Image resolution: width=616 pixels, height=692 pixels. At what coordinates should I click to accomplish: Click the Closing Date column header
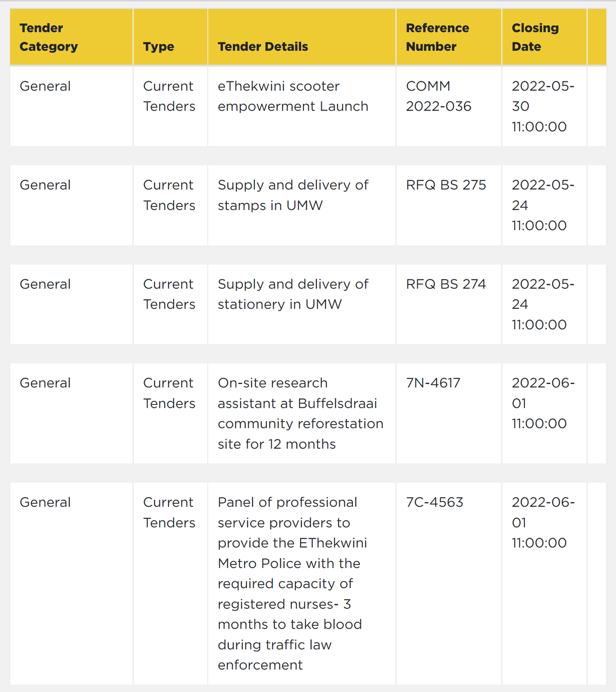535,37
